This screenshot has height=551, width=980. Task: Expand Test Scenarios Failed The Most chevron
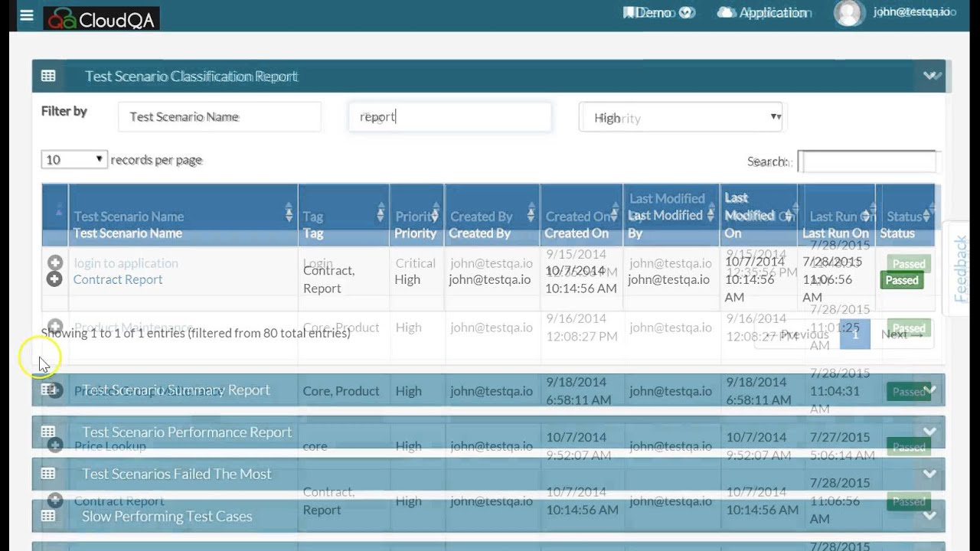point(929,474)
